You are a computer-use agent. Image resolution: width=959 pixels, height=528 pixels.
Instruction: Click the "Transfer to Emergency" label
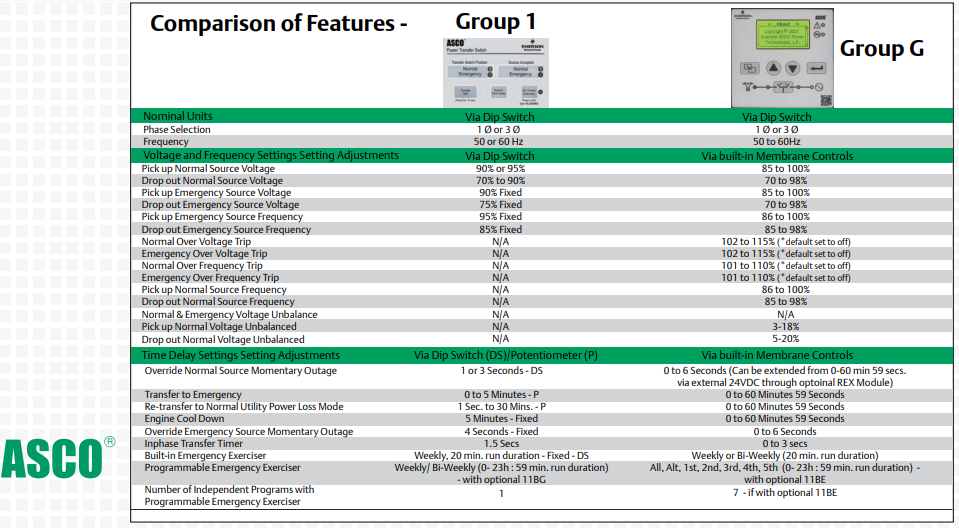(193, 395)
